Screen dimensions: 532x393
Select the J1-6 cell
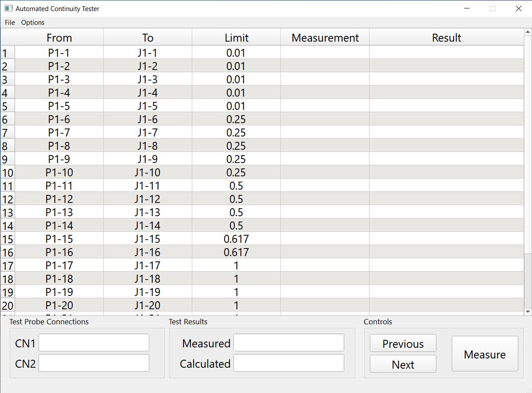(148, 119)
